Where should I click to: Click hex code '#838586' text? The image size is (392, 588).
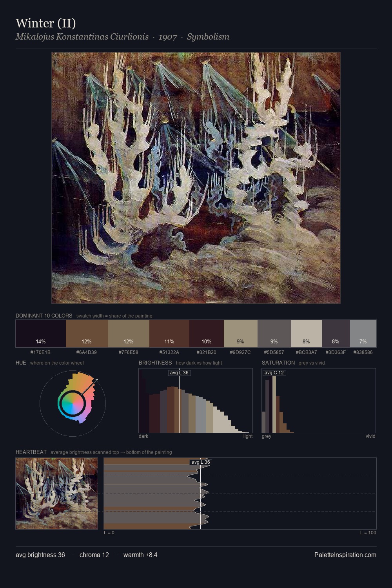363,352
